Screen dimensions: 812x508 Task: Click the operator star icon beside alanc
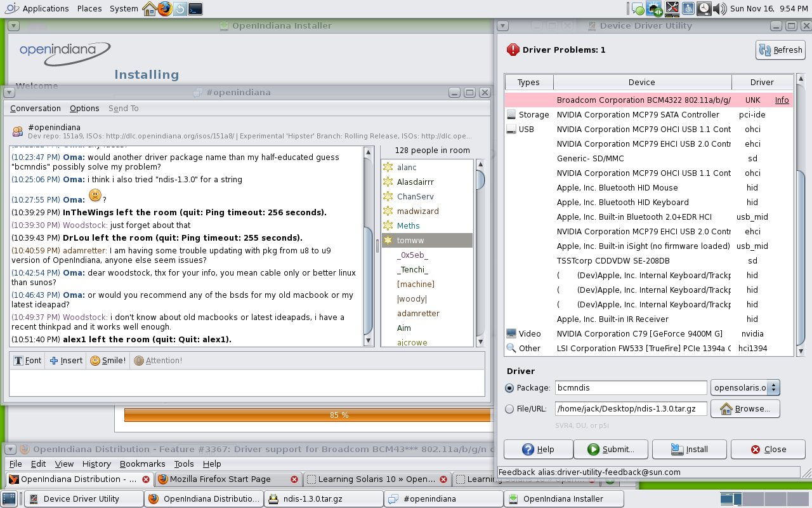[388, 168]
